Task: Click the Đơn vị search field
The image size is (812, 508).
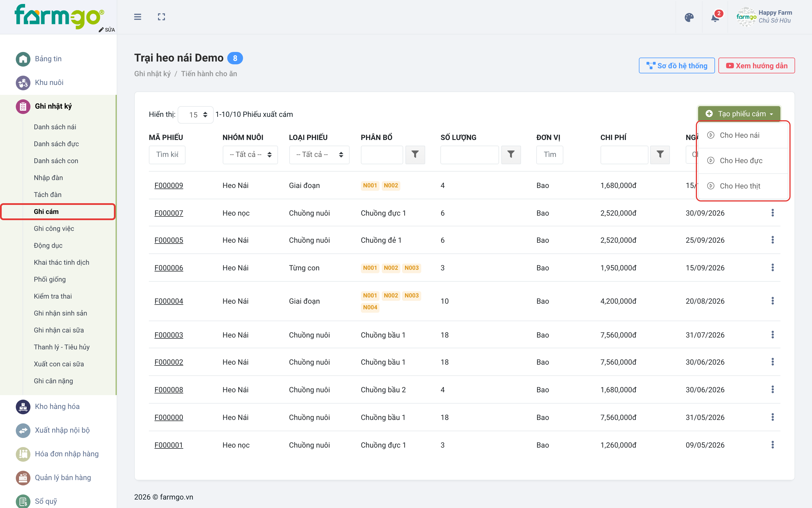Action: coord(550,155)
